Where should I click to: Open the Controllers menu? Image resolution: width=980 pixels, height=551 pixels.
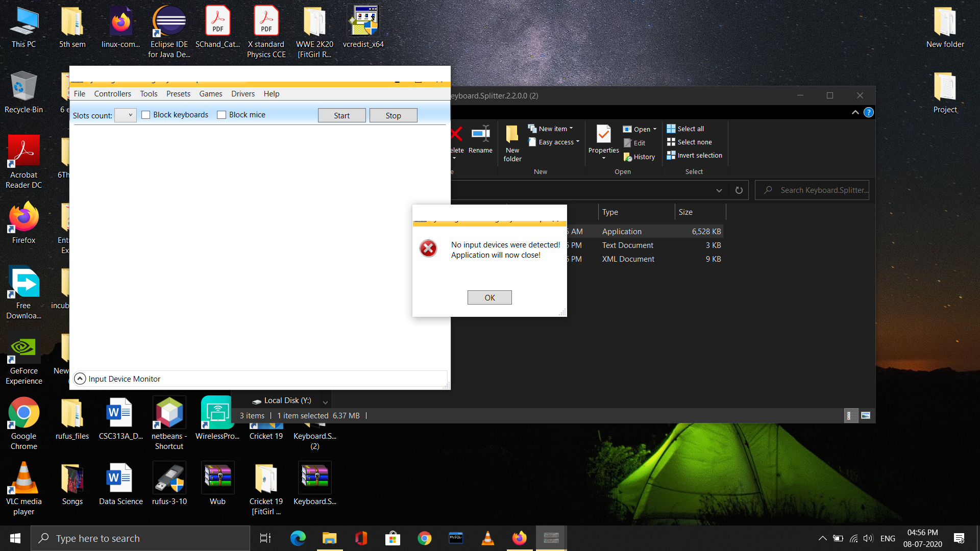112,94
